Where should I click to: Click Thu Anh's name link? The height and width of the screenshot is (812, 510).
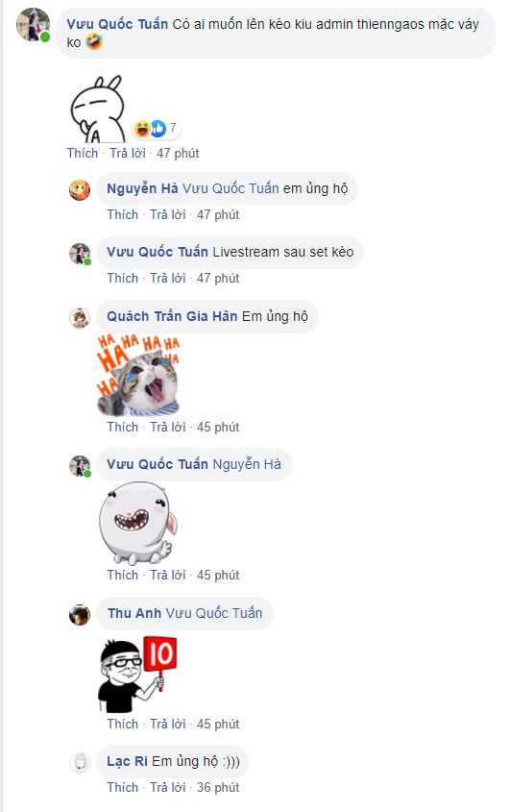point(134,613)
